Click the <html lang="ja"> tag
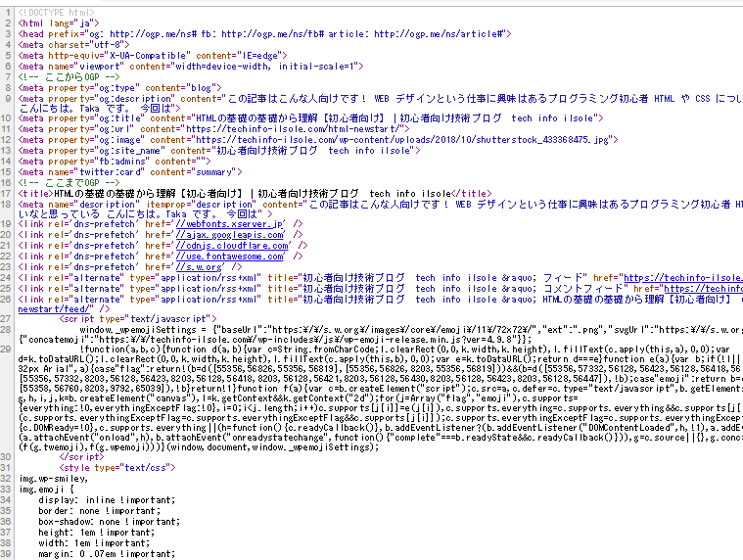This screenshot has width=743, height=560. (x=59, y=23)
